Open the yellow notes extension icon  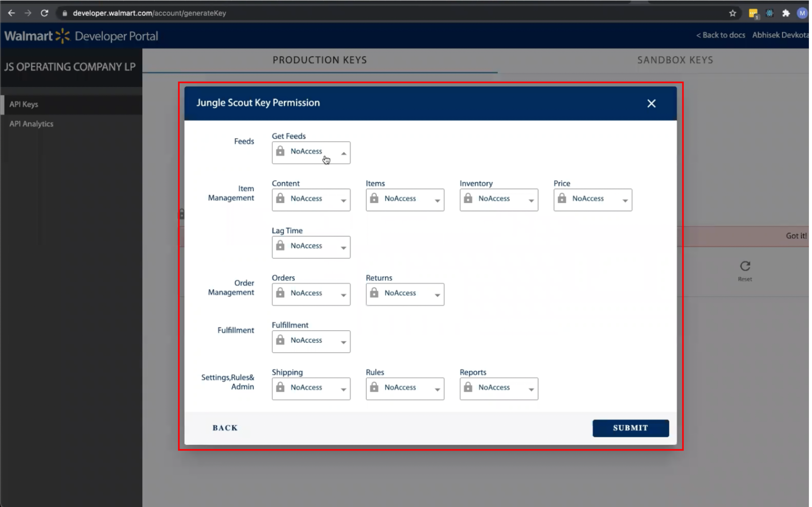(753, 14)
